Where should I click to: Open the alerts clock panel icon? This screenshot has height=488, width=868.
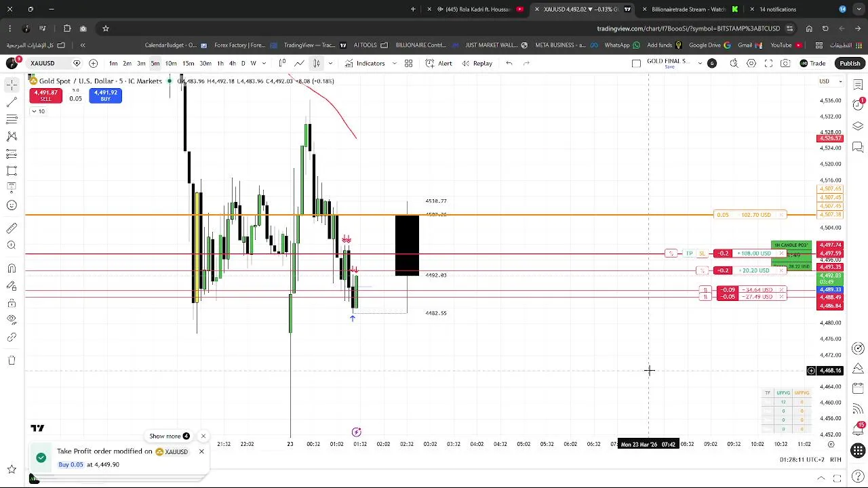pyautogui.click(x=858, y=105)
